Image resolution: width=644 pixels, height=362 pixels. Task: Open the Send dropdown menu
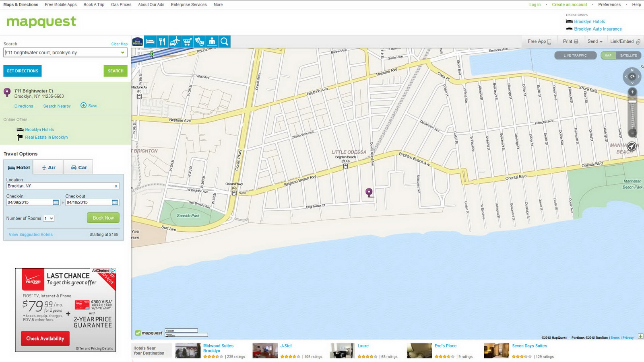(x=595, y=41)
